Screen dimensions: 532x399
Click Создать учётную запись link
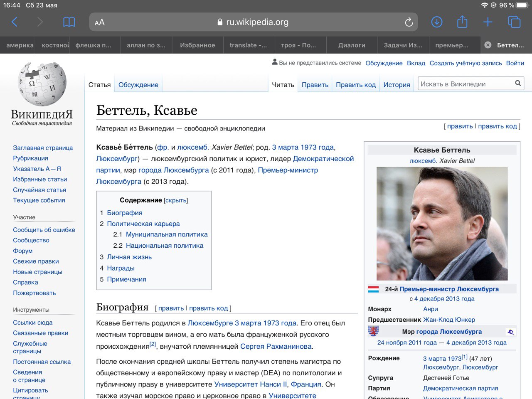click(x=465, y=63)
